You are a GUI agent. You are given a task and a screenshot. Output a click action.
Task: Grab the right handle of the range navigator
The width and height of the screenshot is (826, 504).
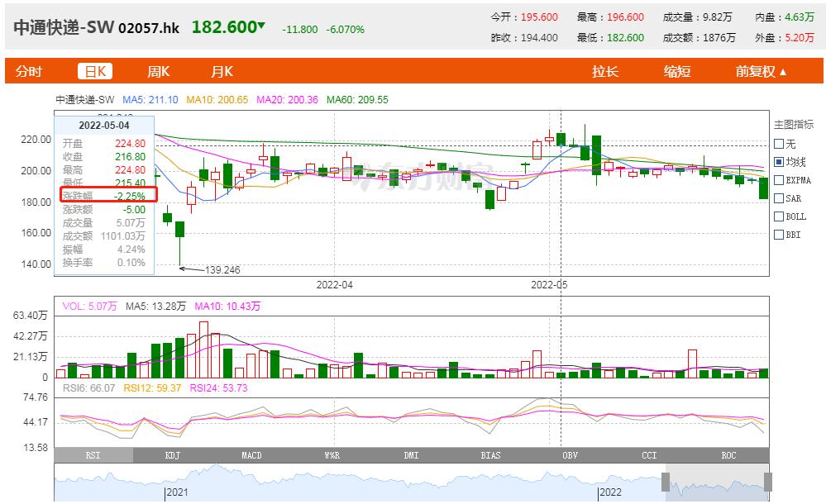[768, 482]
